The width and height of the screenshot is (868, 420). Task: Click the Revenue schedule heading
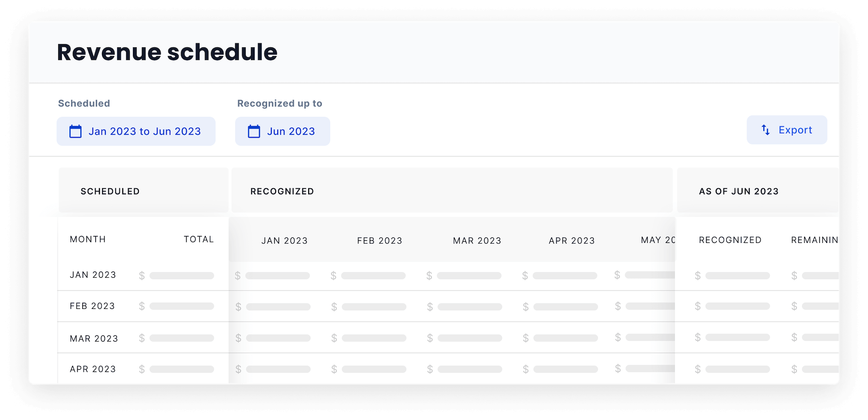point(167,52)
